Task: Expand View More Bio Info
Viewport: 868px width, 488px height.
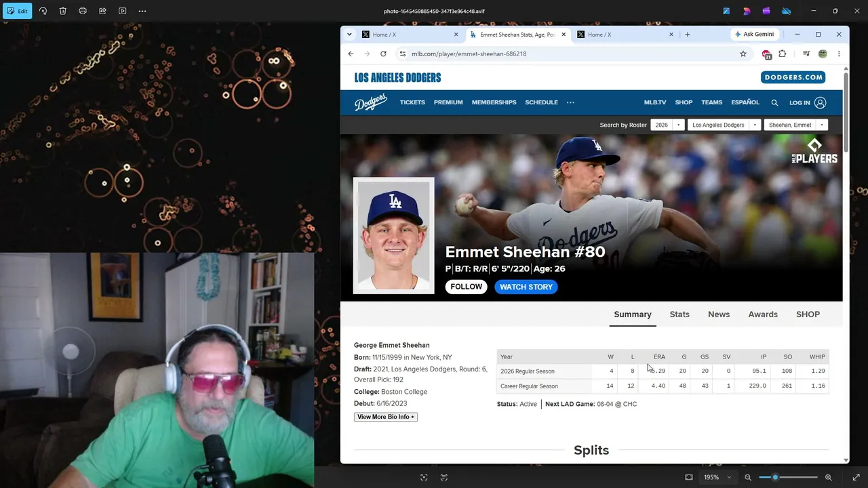Action: [386, 417]
